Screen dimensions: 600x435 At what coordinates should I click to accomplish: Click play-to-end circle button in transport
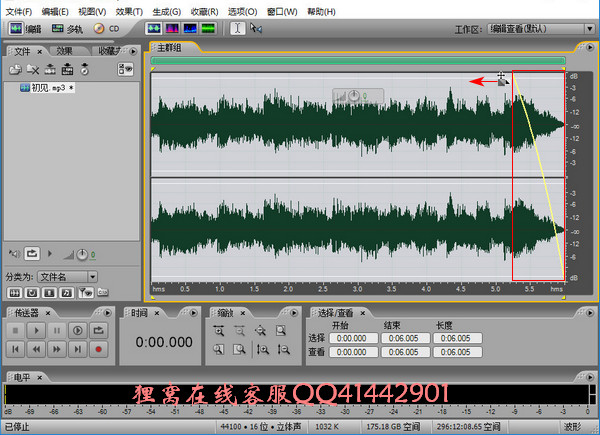[78, 330]
